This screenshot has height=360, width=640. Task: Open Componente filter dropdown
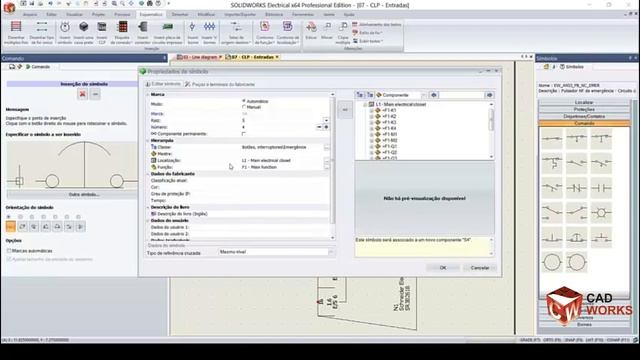click(x=423, y=95)
